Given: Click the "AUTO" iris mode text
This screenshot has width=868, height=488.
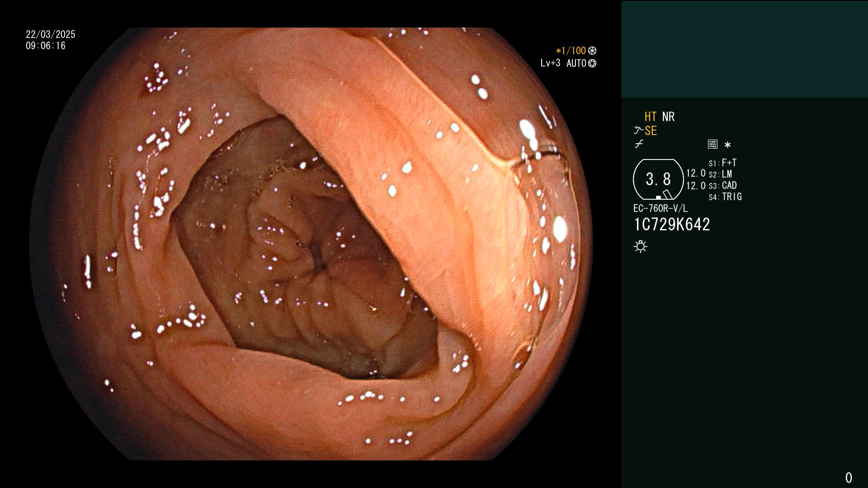Looking at the screenshot, I should (576, 63).
